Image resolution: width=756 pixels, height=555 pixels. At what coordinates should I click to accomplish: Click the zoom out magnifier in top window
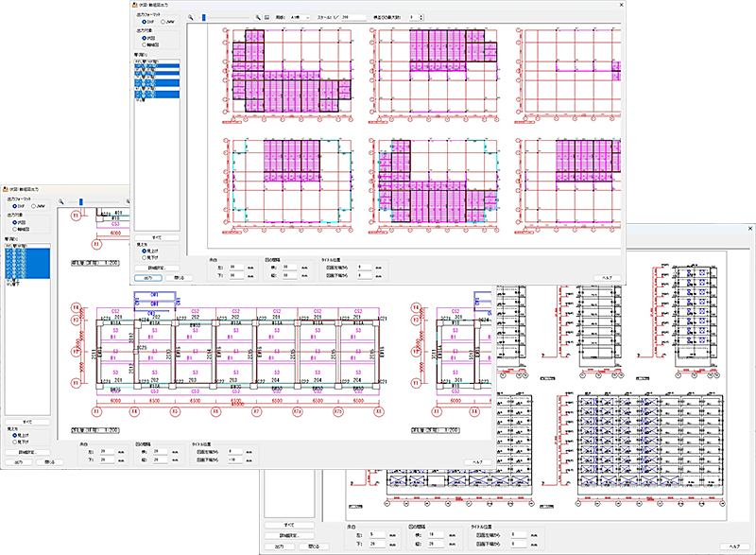(190, 17)
